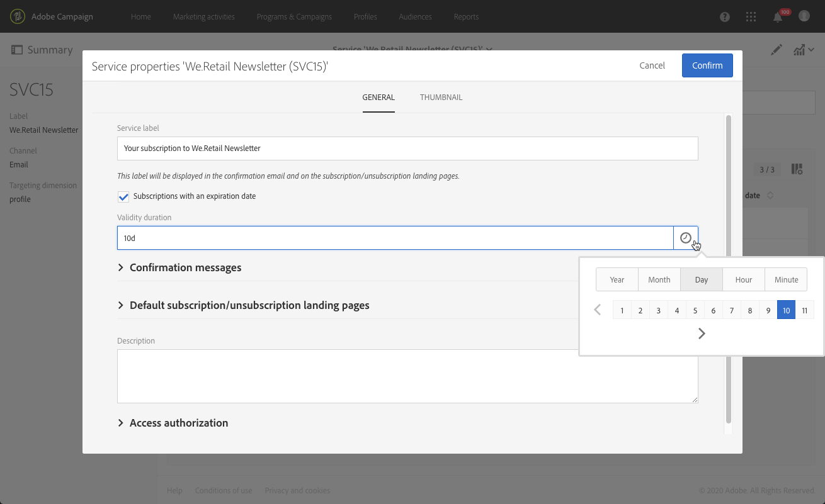Open the service title dropdown chevron

tap(489, 49)
